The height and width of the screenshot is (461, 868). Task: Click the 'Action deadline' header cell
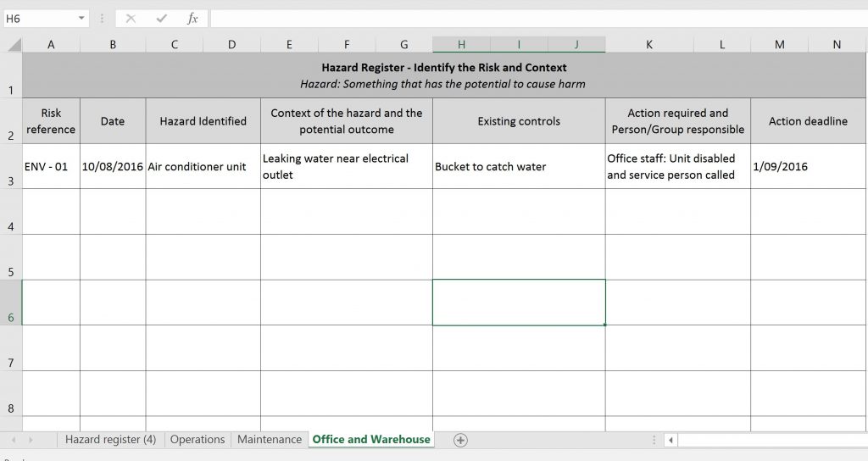click(808, 121)
